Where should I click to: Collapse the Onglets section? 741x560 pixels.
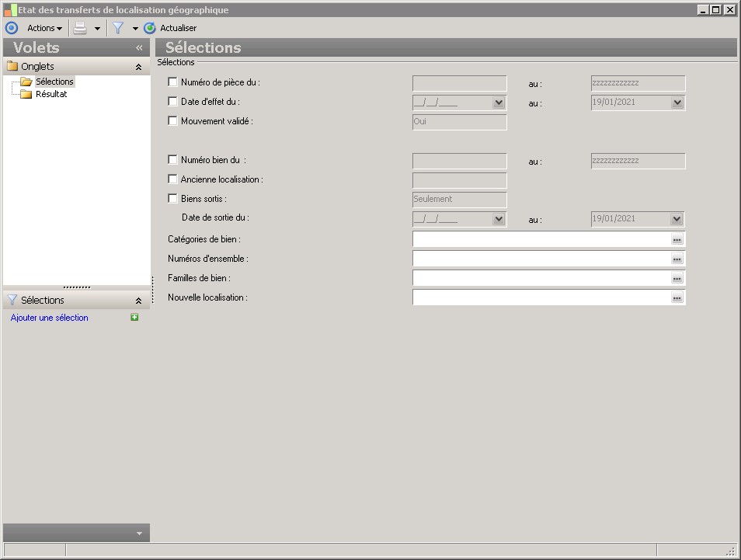click(x=138, y=67)
